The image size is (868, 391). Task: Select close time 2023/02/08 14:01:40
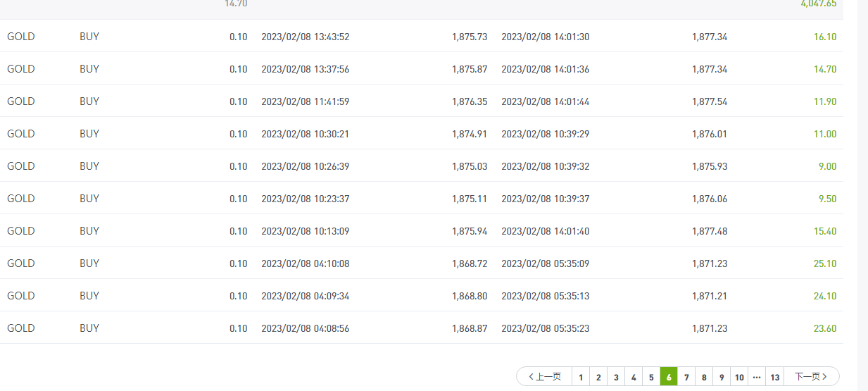tap(546, 231)
